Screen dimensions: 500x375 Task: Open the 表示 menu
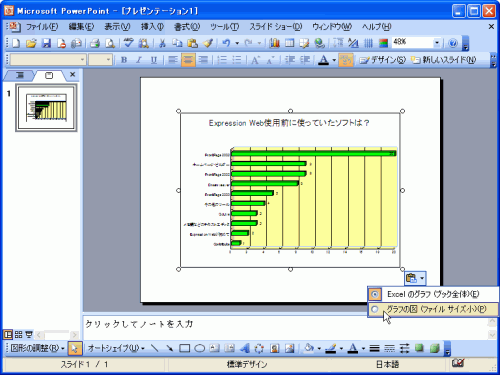[117, 27]
